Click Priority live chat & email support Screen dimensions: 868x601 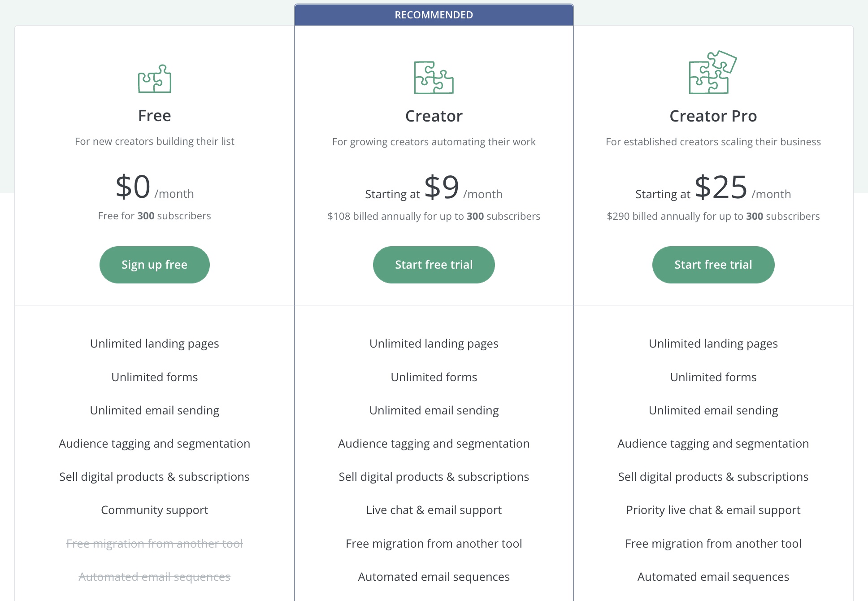tap(713, 510)
